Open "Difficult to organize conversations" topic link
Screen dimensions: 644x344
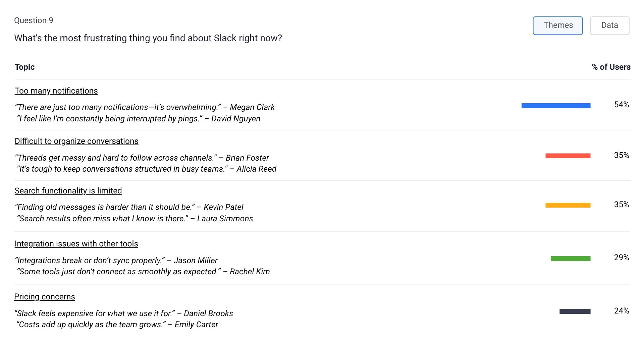pos(76,141)
